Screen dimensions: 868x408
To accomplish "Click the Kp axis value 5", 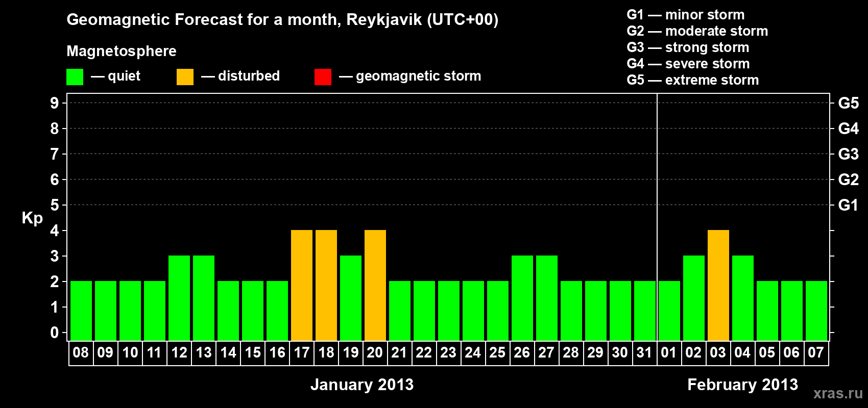I will point(55,205).
